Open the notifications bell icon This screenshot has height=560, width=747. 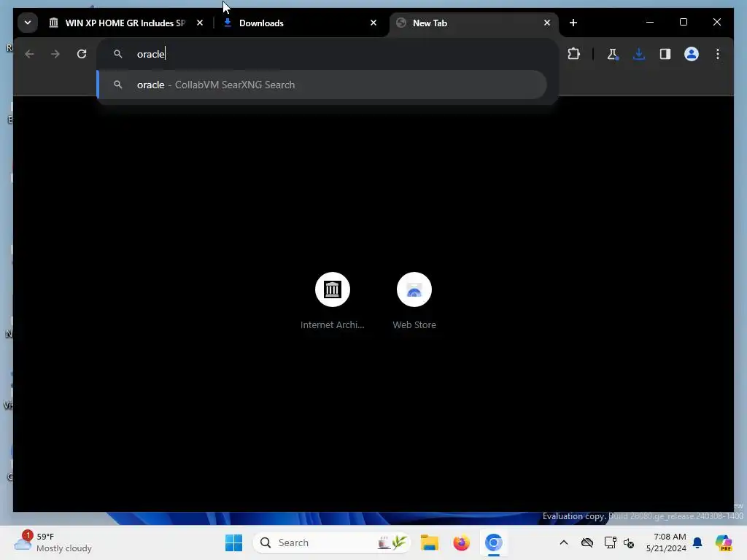click(697, 542)
